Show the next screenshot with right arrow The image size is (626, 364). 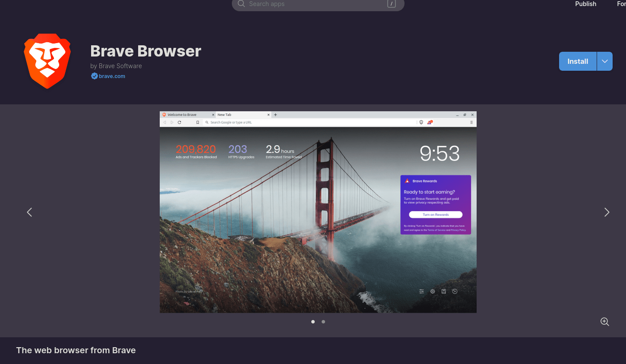coord(607,212)
